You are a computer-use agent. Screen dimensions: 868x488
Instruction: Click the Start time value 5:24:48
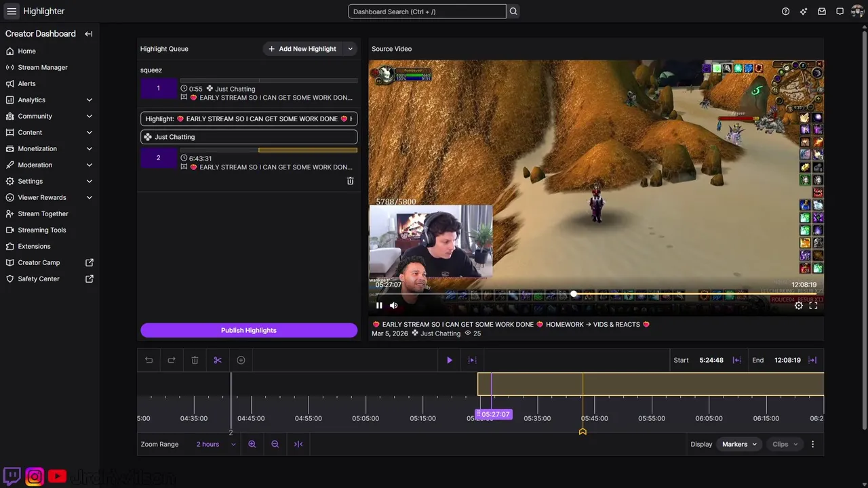(711, 360)
